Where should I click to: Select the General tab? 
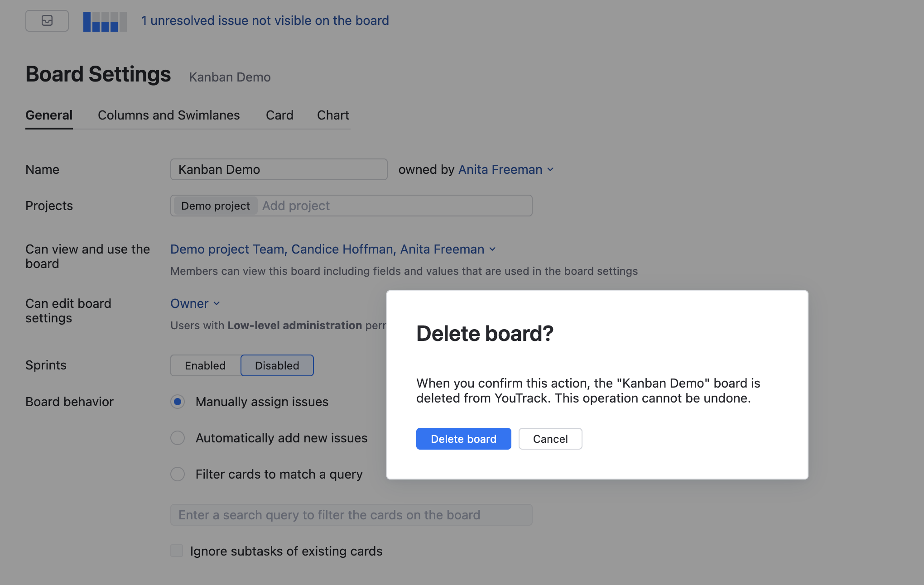49,115
